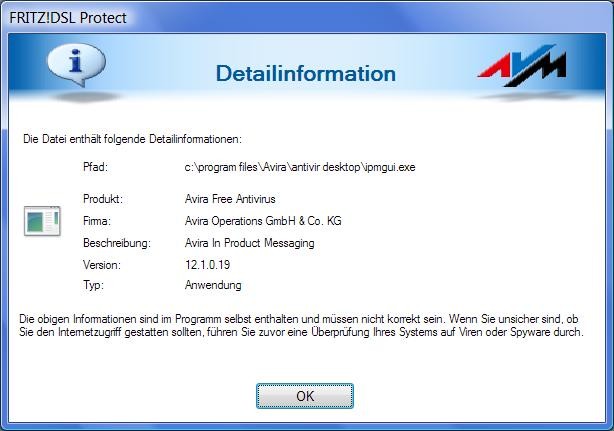Click the OK button
Screen dimensions: 614x431
pyautogui.click(x=305, y=396)
